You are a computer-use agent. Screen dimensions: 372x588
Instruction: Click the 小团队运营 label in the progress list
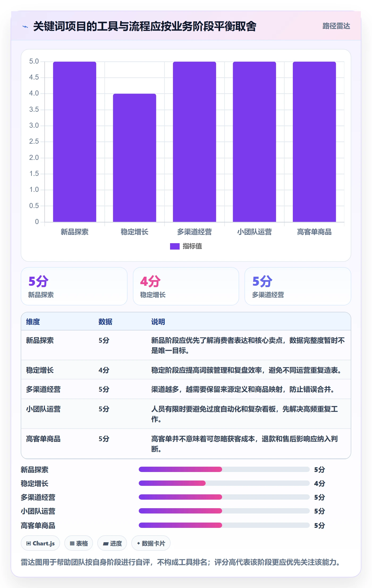[38, 511]
